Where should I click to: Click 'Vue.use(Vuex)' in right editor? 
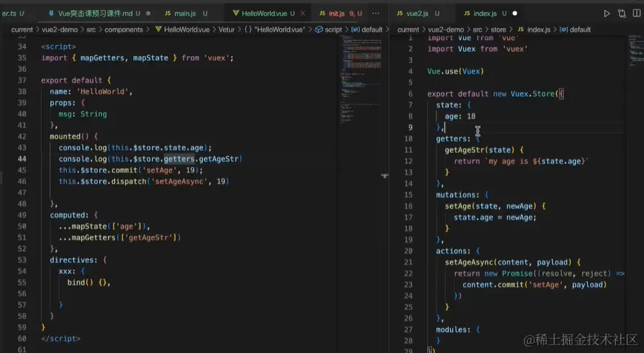coord(455,71)
